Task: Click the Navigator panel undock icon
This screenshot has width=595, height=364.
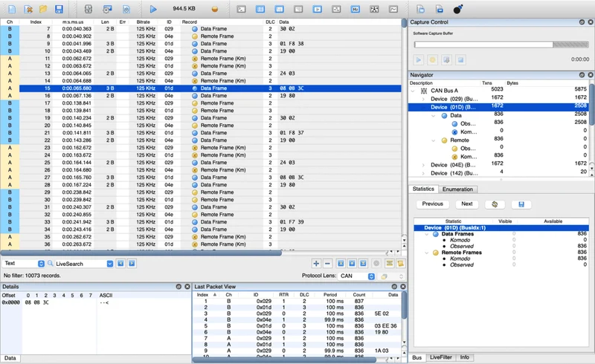Action: click(x=582, y=75)
